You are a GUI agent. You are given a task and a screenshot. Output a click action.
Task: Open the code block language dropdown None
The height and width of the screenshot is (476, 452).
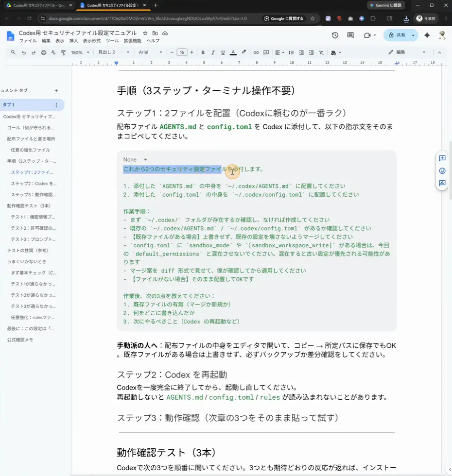pos(135,159)
